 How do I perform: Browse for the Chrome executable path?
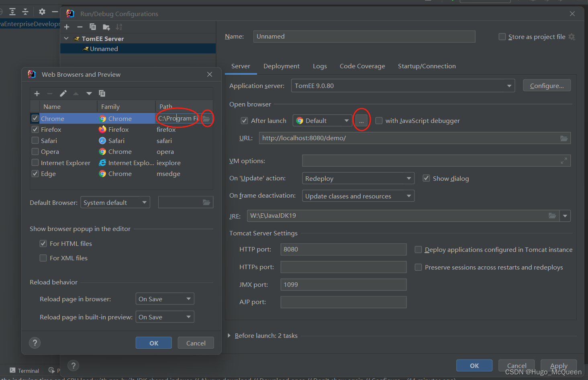pos(206,118)
